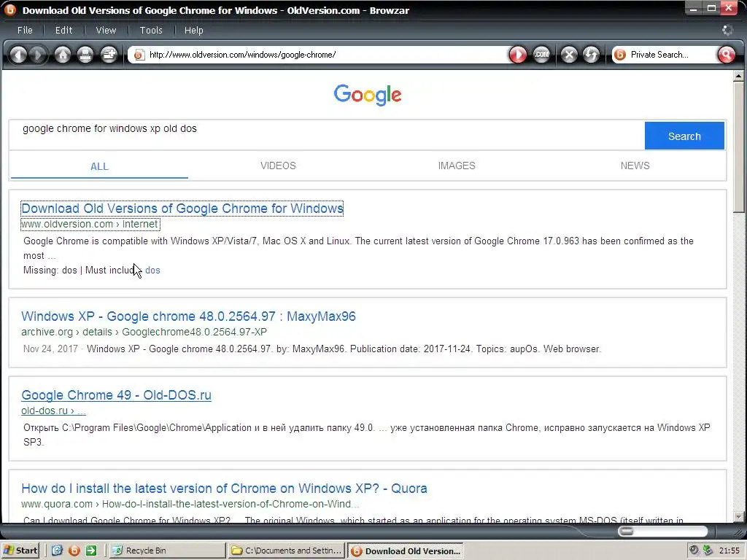The width and height of the screenshot is (747, 560).
Task: Click the Download Old Version... taskbar button
Action: (x=406, y=551)
